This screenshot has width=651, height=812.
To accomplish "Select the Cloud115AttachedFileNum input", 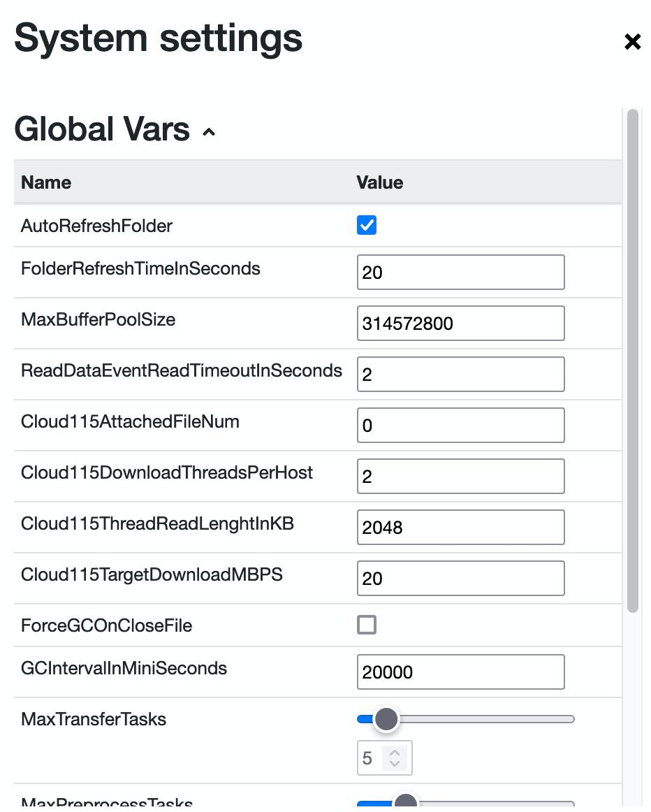I will (460, 425).
